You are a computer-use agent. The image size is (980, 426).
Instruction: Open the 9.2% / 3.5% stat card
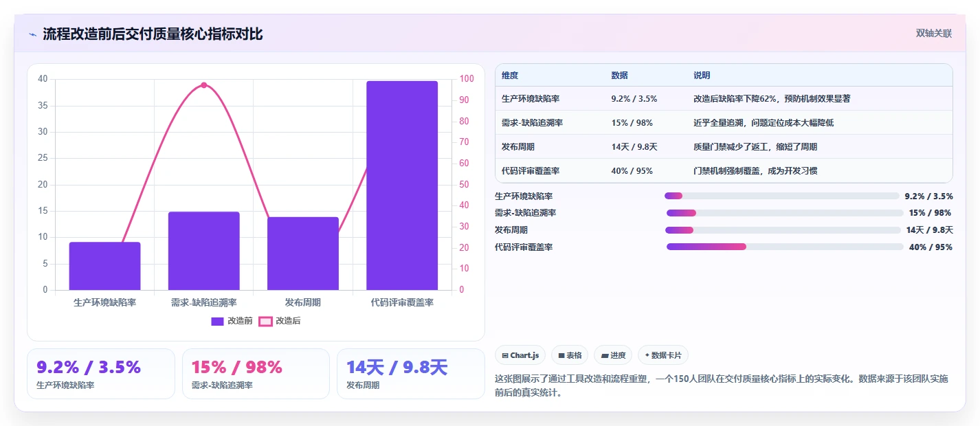[101, 374]
